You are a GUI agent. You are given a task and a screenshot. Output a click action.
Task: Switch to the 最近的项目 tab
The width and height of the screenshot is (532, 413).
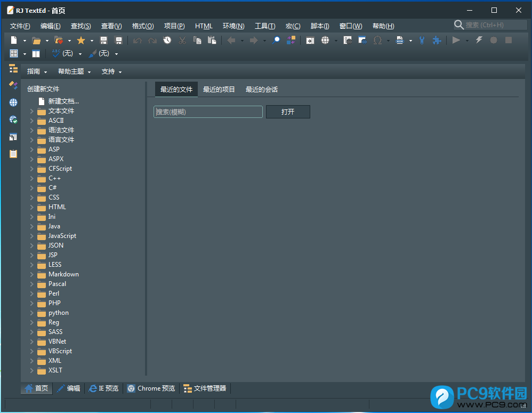coord(219,89)
